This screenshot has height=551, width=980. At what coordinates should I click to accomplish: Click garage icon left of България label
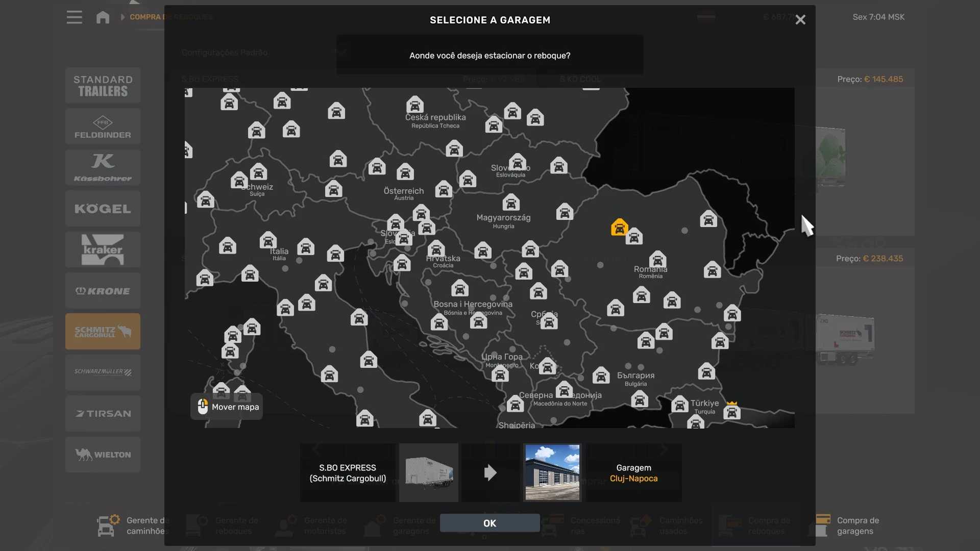[x=601, y=376]
